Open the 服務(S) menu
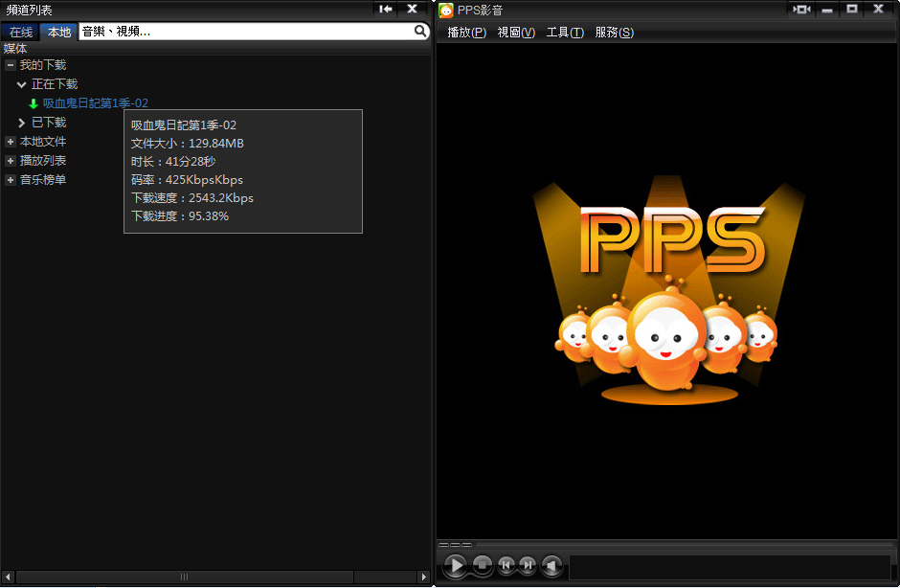 [x=614, y=33]
